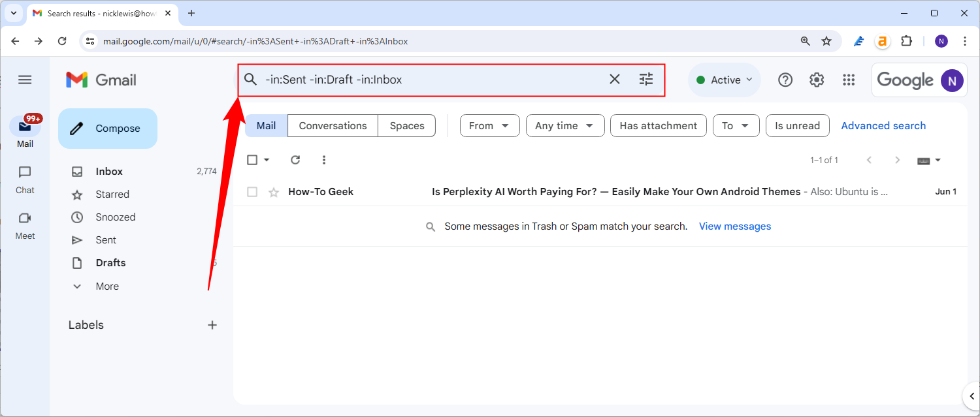Click the search magnifier icon in Gmail
This screenshot has height=417, width=980.
(251, 80)
